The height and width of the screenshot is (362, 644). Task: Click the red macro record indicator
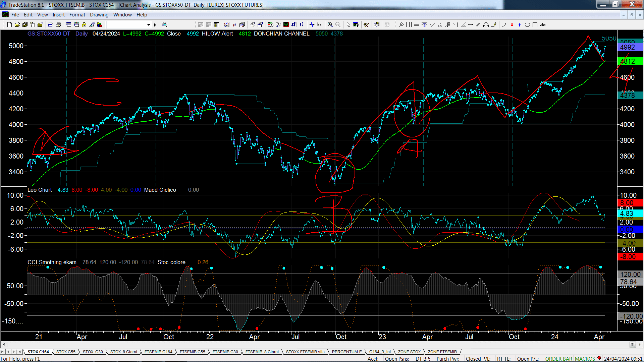pos(599,358)
